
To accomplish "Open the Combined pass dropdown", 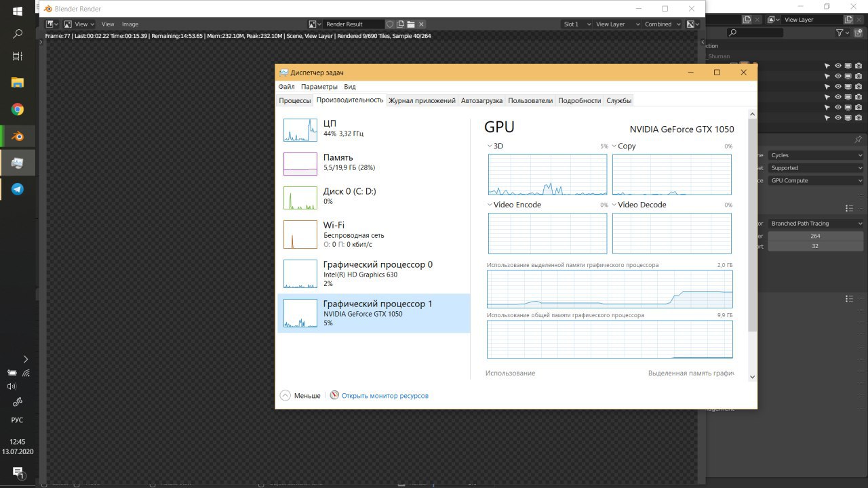I will tap(662, 24).
